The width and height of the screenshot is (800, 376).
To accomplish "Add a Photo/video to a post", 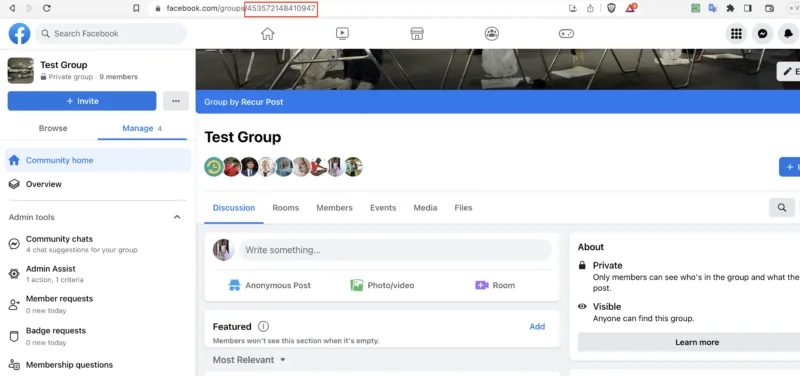I will click(382, 285).
